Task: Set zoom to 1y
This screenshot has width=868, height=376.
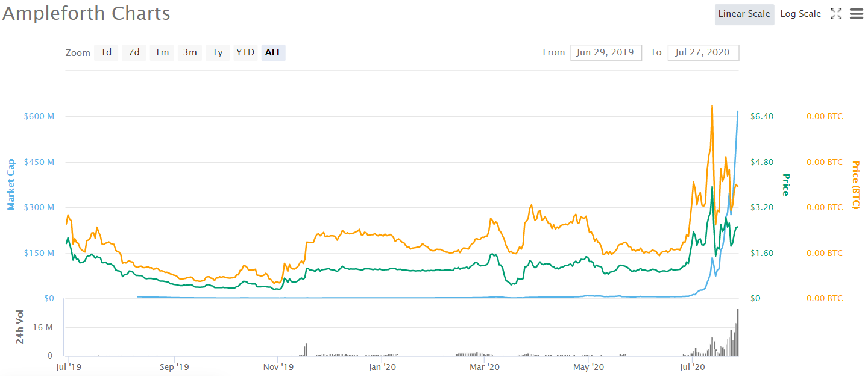Action: click(218, 52)
